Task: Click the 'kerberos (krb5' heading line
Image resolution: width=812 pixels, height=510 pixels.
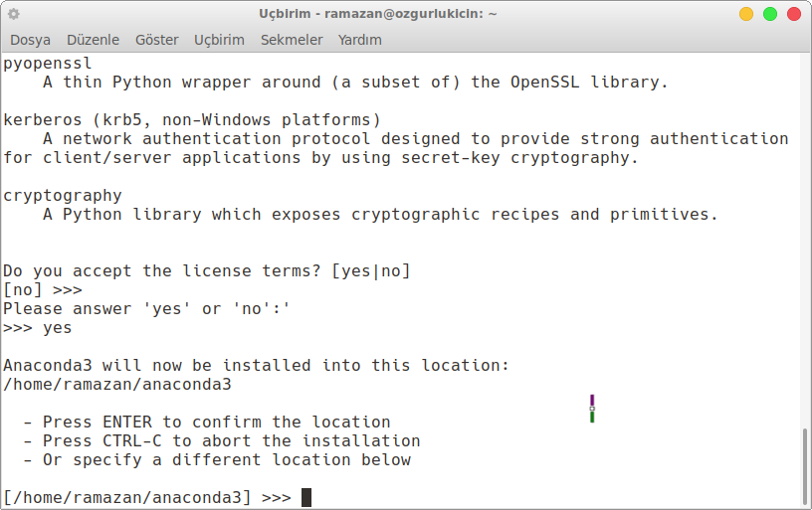Action: click(192, 120)
